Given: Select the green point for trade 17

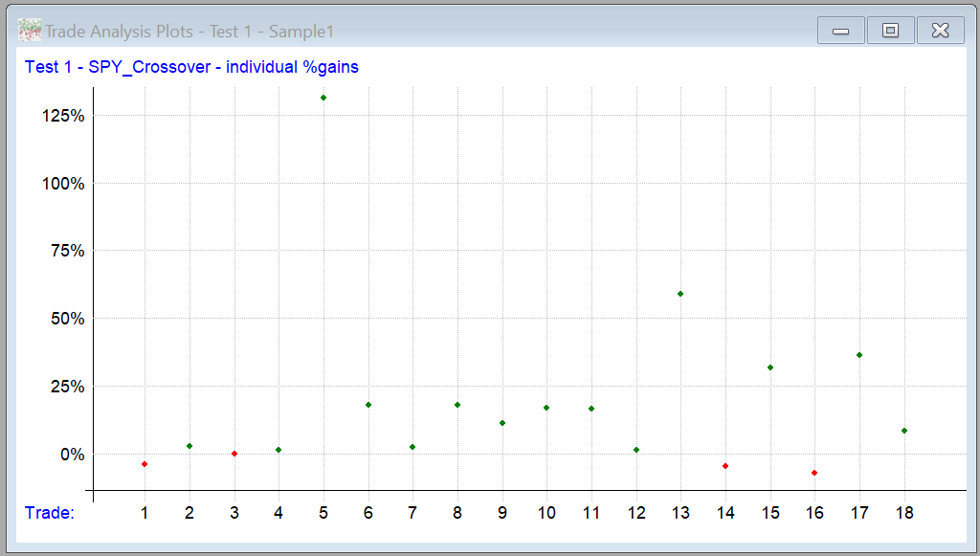Looking at the screenshot, I should [859, 355].
